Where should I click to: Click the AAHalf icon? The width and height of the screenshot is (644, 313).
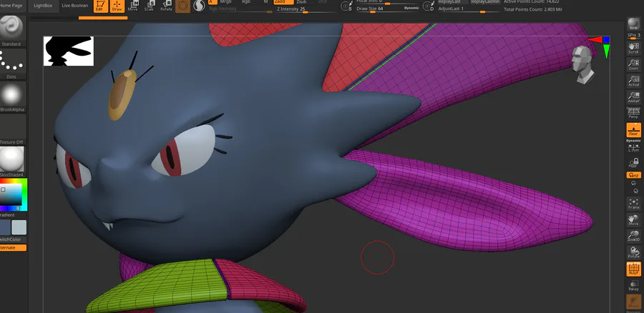click(633, 96)
